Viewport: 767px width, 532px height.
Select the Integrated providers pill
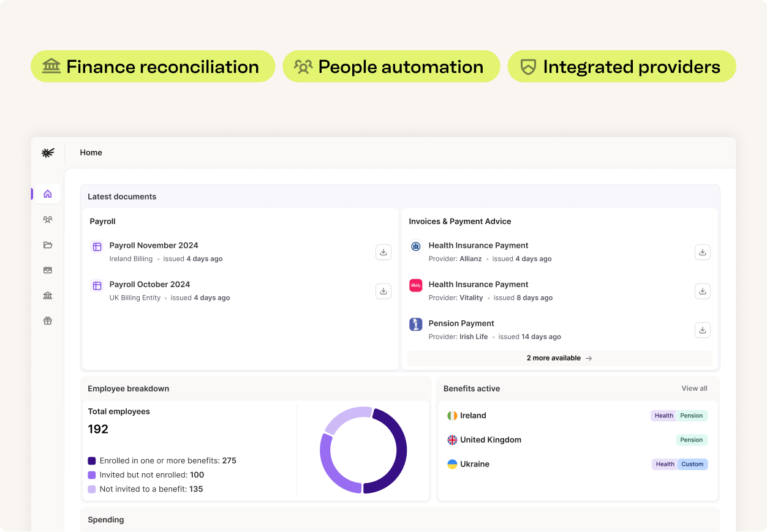pos(622,66)
